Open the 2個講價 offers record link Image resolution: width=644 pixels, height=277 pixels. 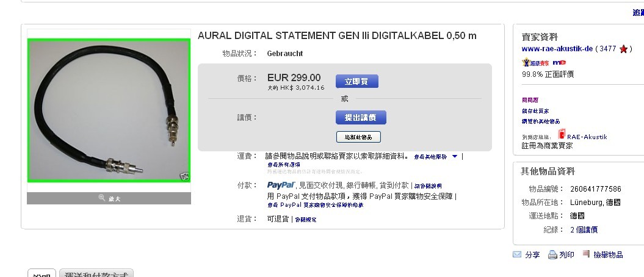584,230
